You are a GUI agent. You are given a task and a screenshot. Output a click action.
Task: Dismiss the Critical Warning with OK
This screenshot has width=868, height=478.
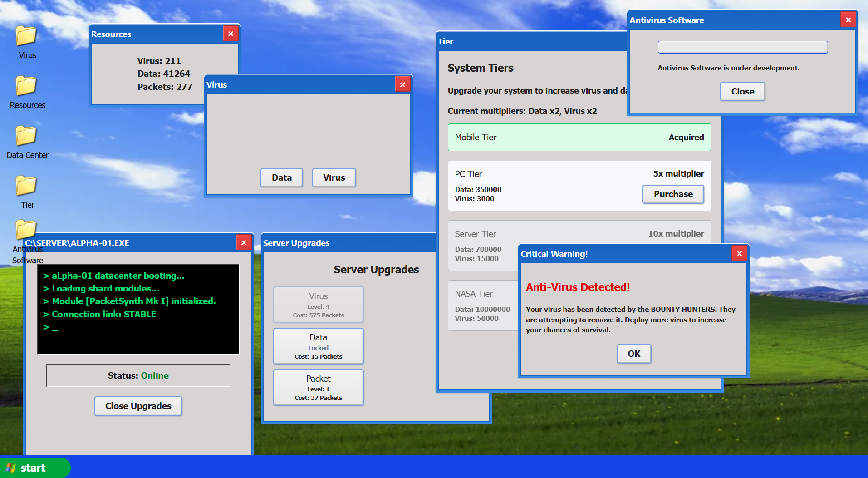(634, 354)
